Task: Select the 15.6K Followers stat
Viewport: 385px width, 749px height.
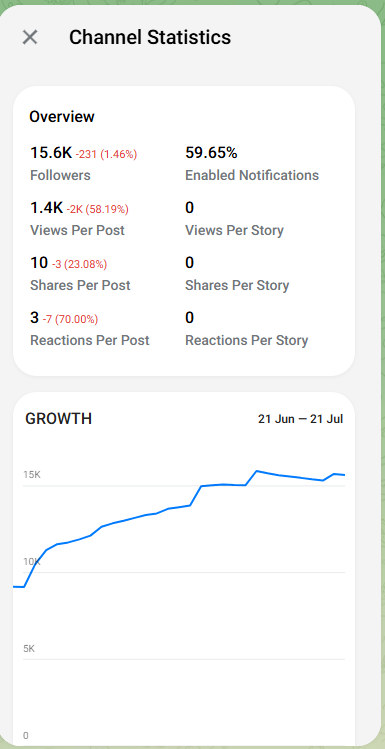Action: pyautogui.click(x=84, y=164)
